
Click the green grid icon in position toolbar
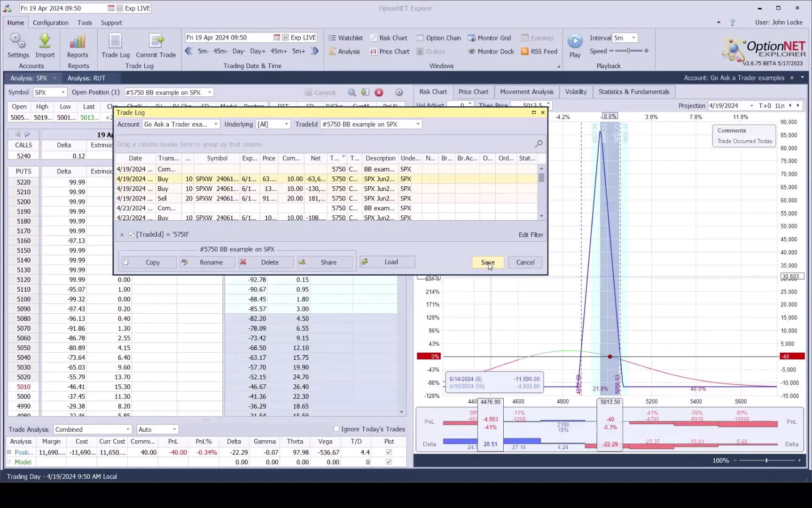point(365,93)
